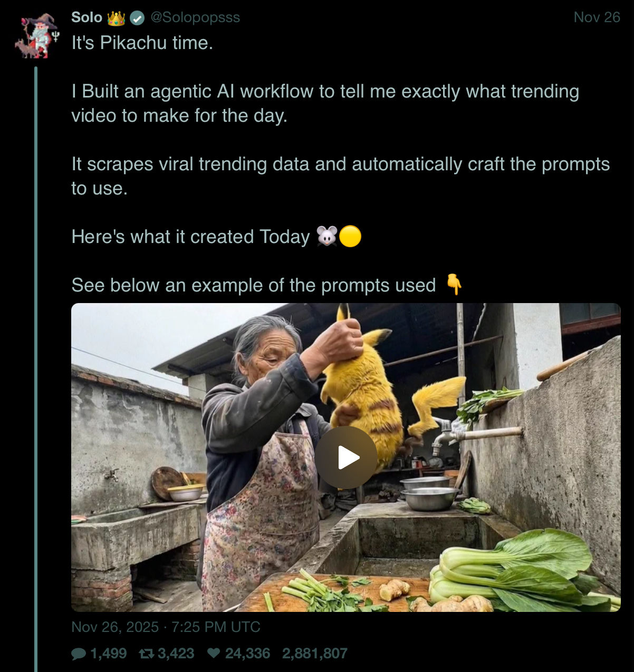This screenshot has height=672, width=634.
Task: Click the mouse face emoji in tweet
Action: (x=327, y=237)
